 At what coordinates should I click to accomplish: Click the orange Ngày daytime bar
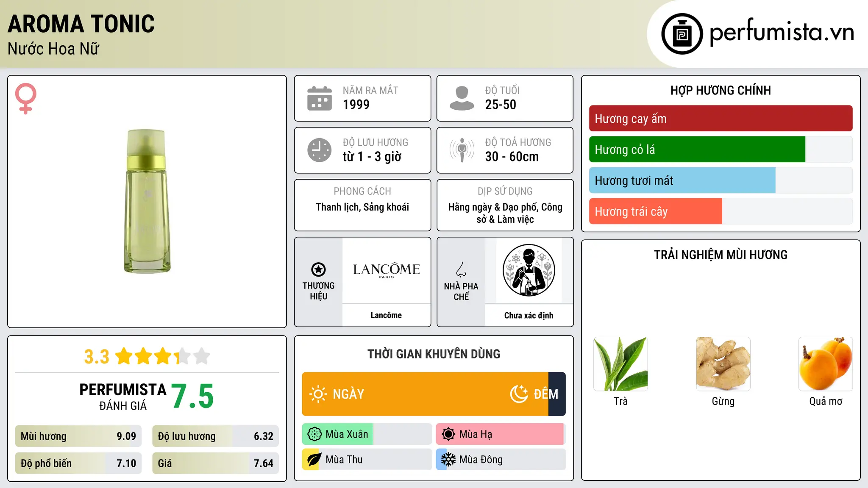(425, 394)
